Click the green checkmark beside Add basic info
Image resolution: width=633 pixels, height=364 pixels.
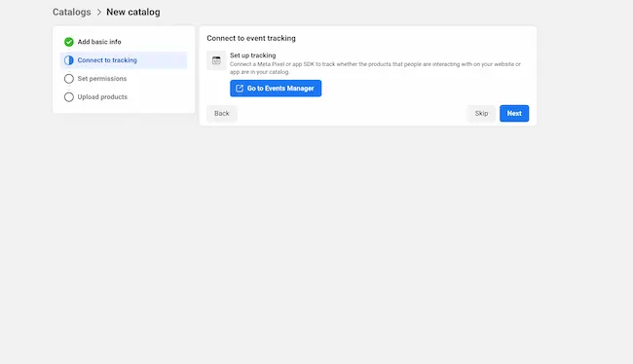[69, 42]
